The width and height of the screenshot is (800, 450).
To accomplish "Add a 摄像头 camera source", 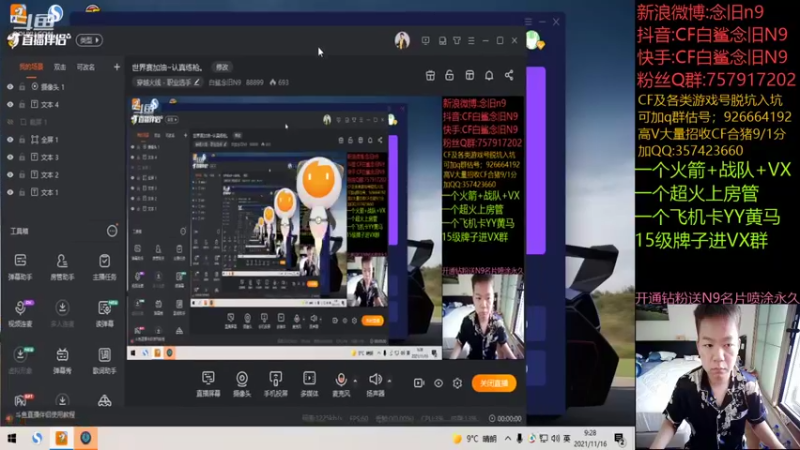I will click(242, 384).
